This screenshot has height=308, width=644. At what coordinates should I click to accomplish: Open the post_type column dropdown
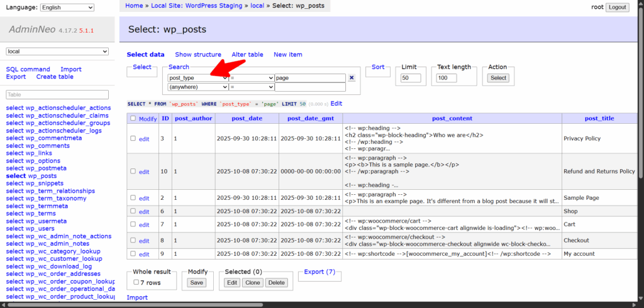(x=198, y=78)
